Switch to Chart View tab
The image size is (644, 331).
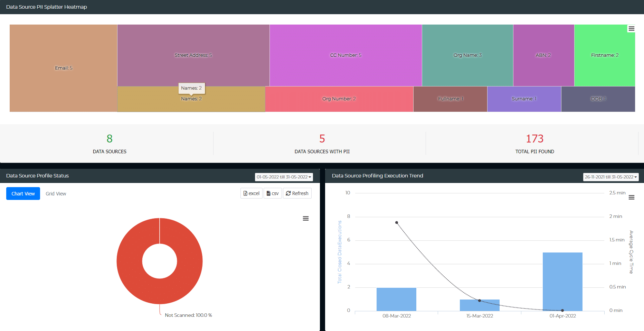coord(23,194)
